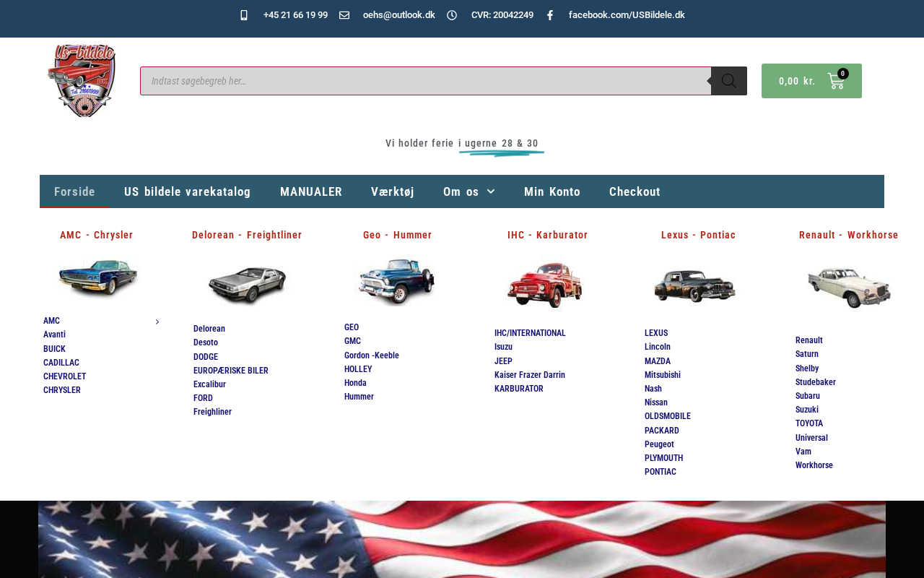924x578 pixels.
Task: Open the PACKARD category link
Action: point(662,431)
